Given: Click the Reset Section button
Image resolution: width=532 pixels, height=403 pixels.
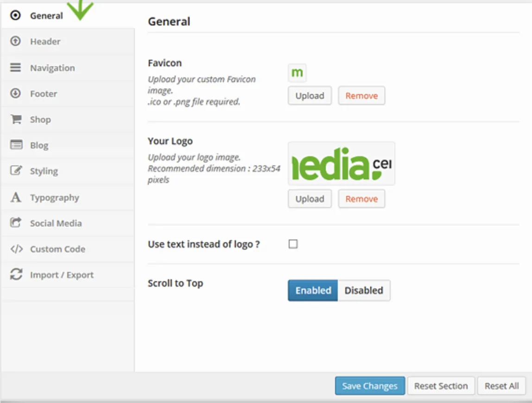Looking at the screenshot, I should point(441,386).
